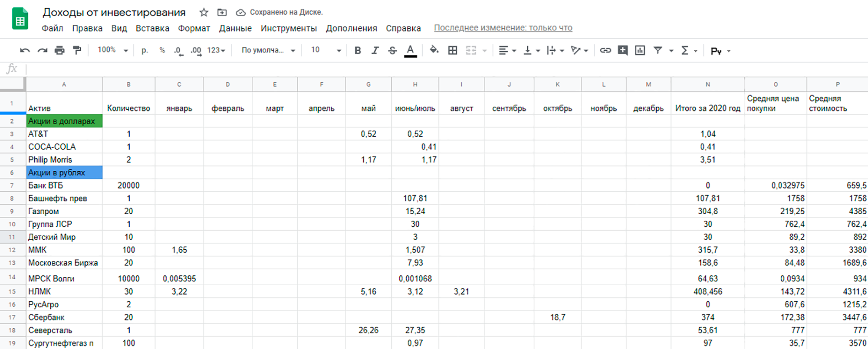
Task: Move document with folder icon
Action: click(x=222, y=12)
